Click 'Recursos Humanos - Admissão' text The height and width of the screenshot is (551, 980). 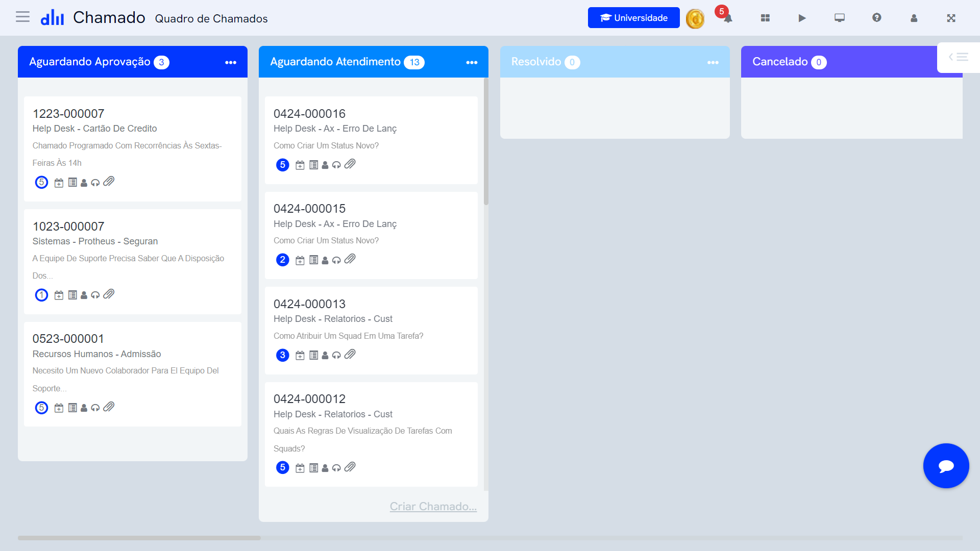click(96, 354)
